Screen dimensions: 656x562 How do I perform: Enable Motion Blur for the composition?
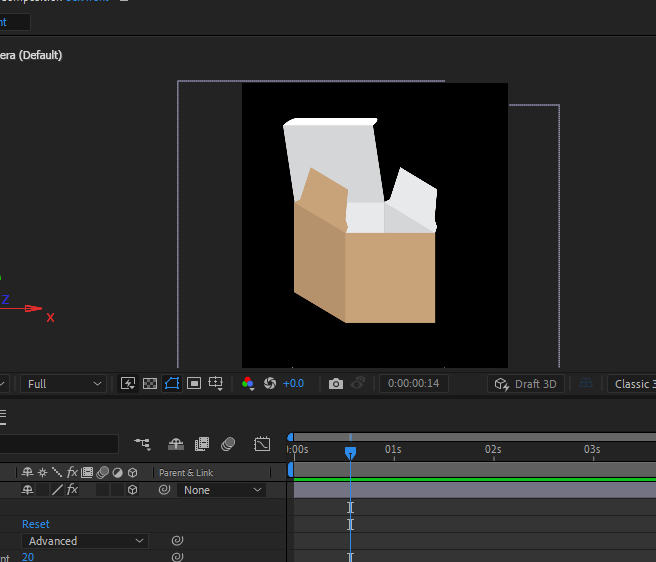[228, 444]
